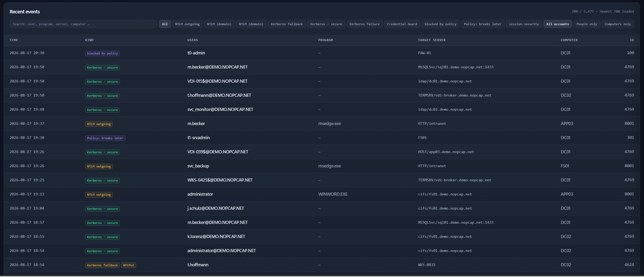644x277 pixels.
Task: Filter by the Credential Guard chip
Action: (x=402, y=24)
